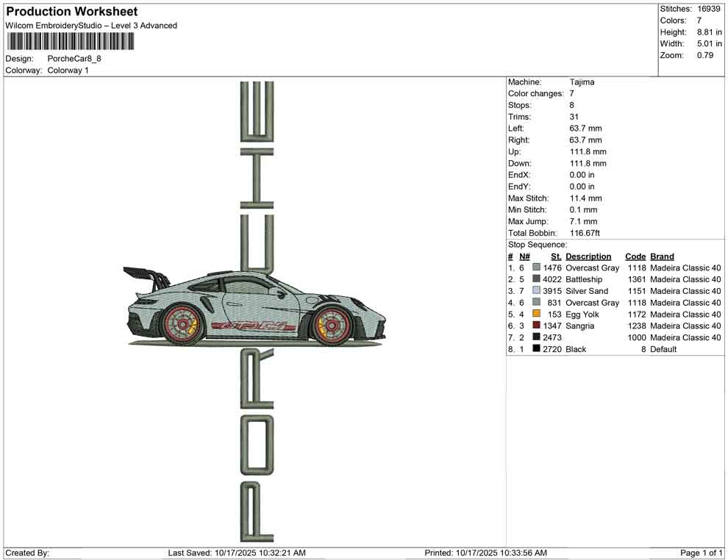Click the barcode under the worksheet title
The width and height of the screenshot is (728, 560).
coord(71,42)
